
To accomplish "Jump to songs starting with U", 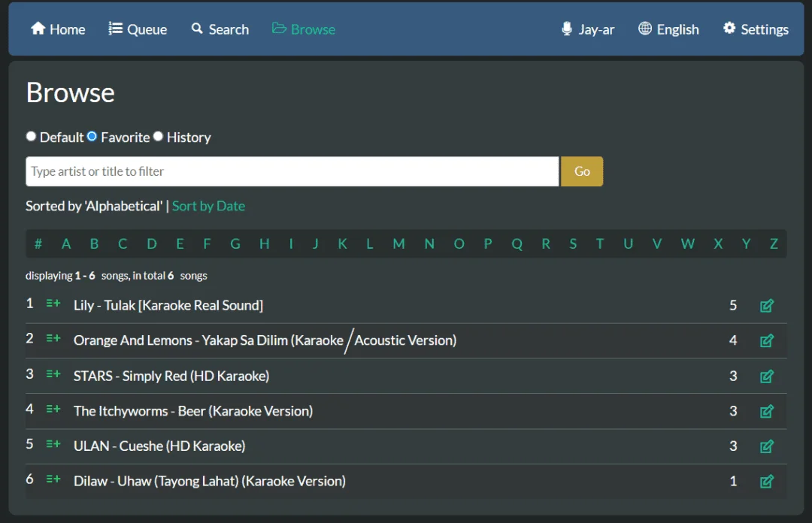I will pos(628,243).
